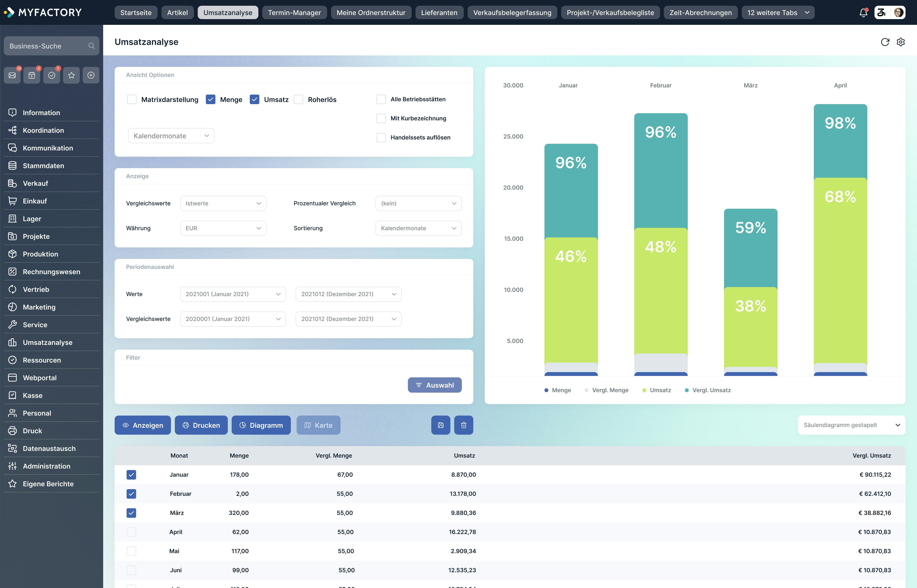Click the star favorites icon
This screenshot has width=917, height=588.
pyautogui.click(x=71, y=75)
